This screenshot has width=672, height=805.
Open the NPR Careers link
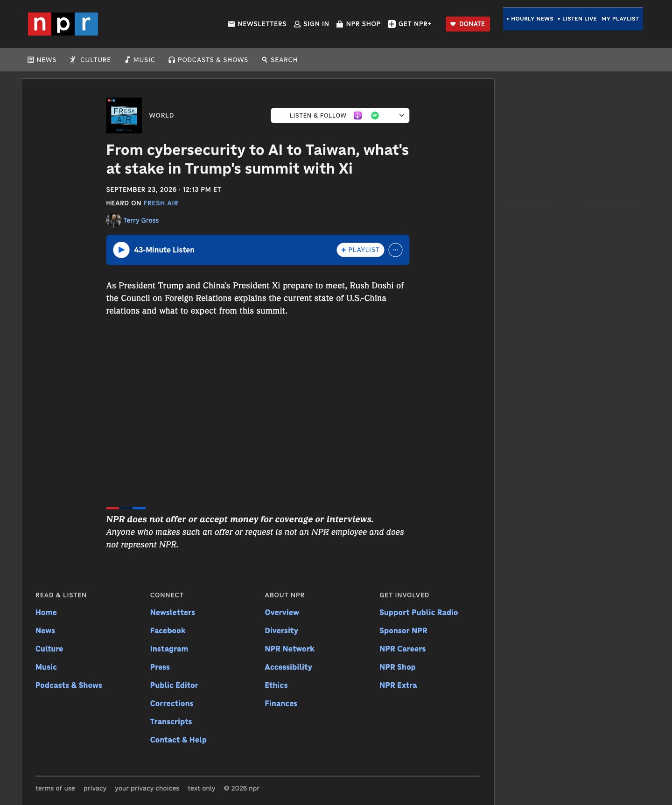(x=403, y=649)
